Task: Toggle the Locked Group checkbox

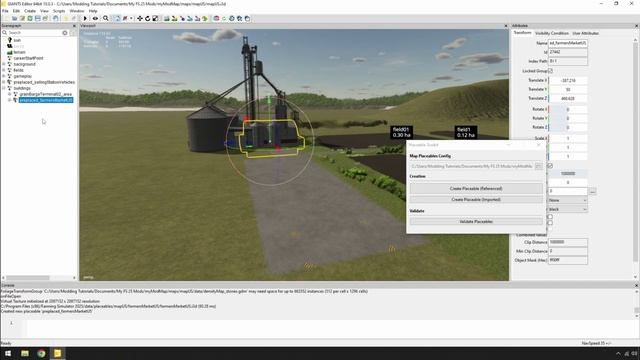Action: click(x=550, y=71)
